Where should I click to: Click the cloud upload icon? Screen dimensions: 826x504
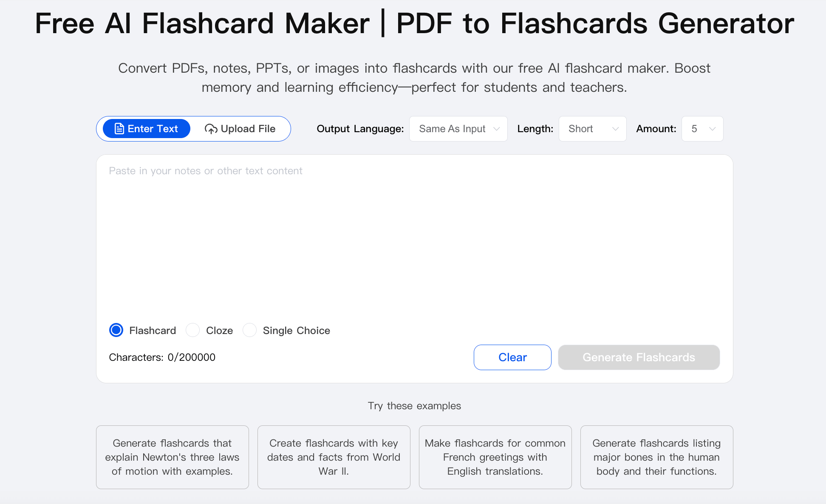pyautogui.click(x=211, y=129)
